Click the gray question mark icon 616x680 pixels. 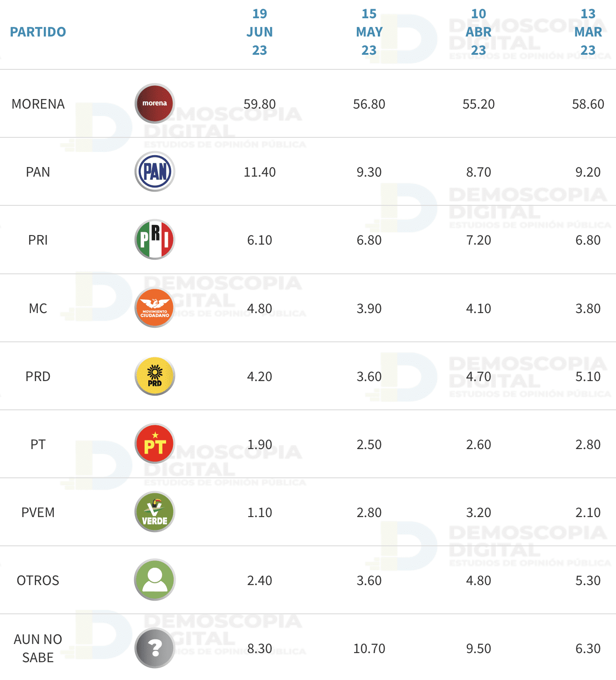click(x=155, y=648)
